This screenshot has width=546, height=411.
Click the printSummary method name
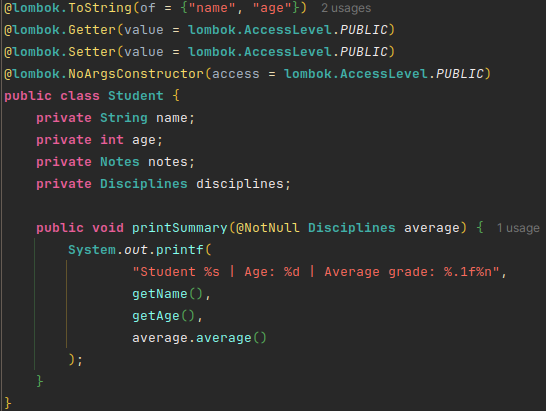(180, 228)
